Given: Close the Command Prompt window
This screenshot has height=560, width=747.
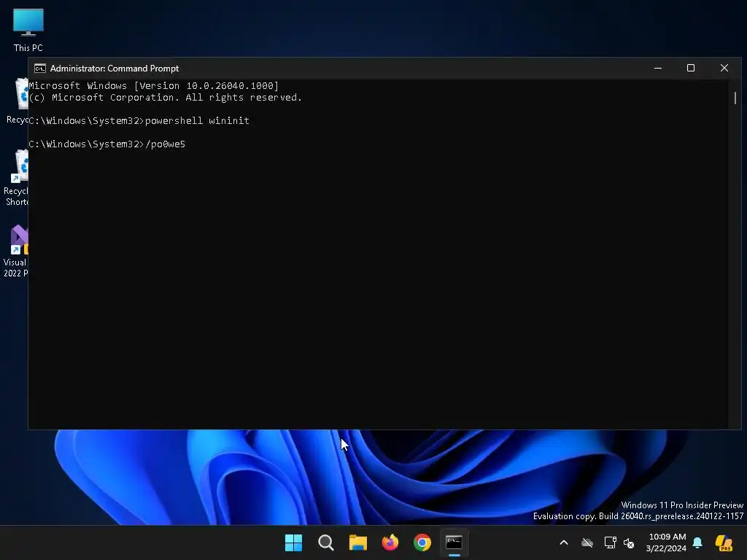Looking at the screenshot, I should click(724, 68).
